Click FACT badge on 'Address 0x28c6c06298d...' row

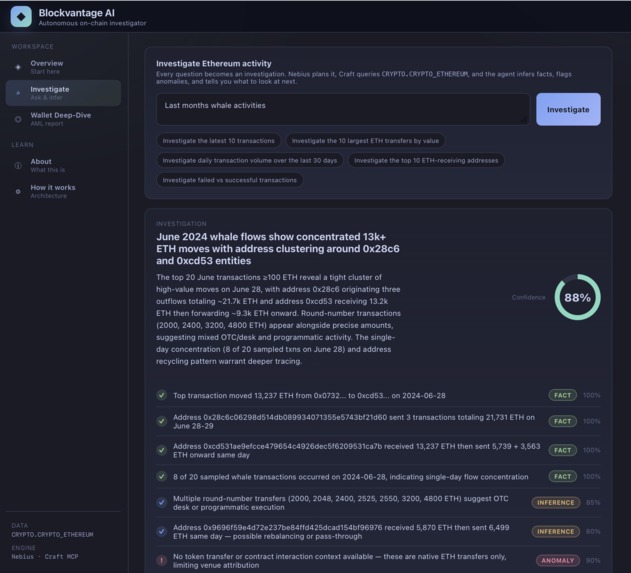tap(563, 421)
